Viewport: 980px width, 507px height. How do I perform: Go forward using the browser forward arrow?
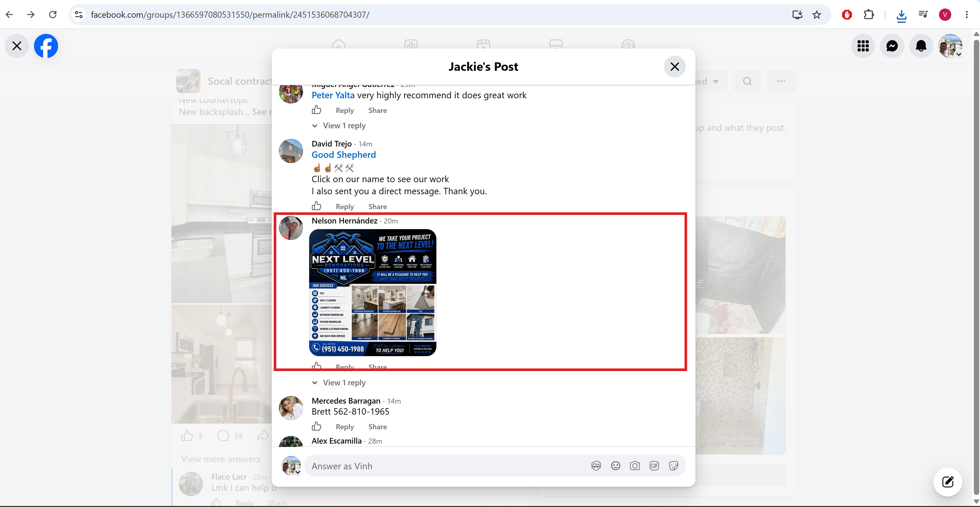(31, 14)
